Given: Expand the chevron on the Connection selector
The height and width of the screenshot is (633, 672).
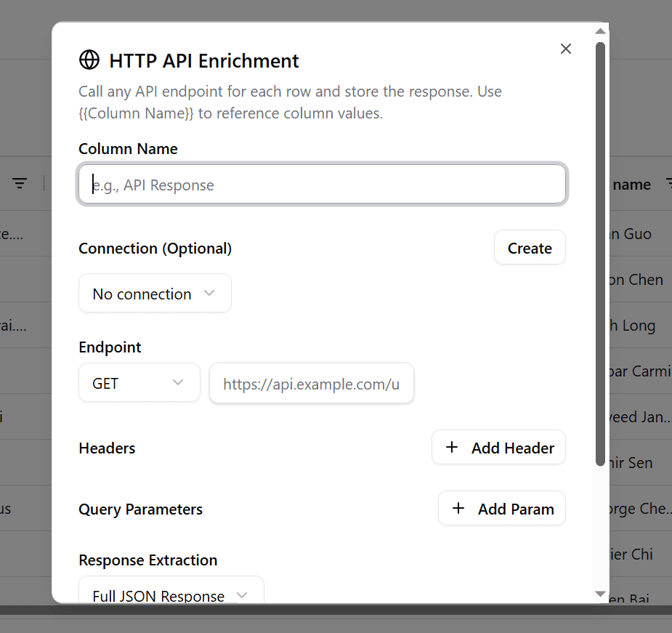Looking at the screenshot, I should coord(209,293).
